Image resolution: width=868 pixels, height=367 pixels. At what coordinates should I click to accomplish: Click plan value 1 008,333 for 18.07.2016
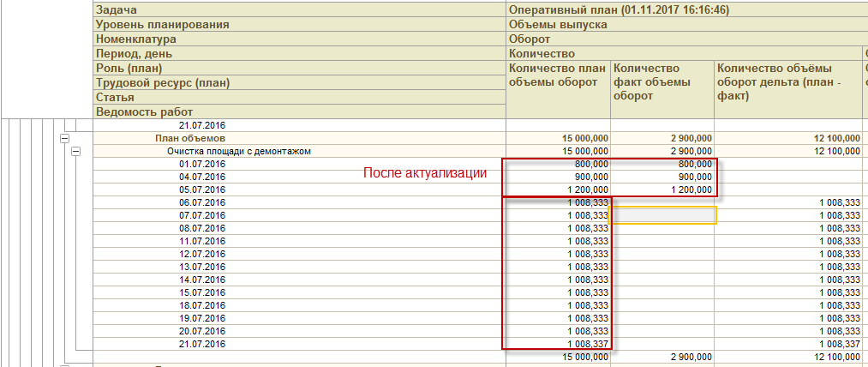point(589,305)
